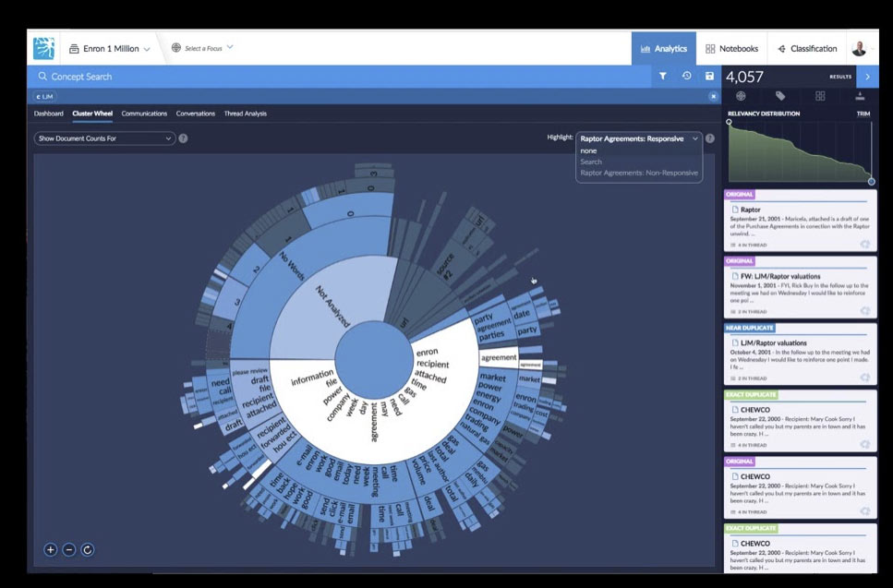Click the TRIM link above relevancy chart
This screenshot has width=893, height=588.
coord(863,114)
